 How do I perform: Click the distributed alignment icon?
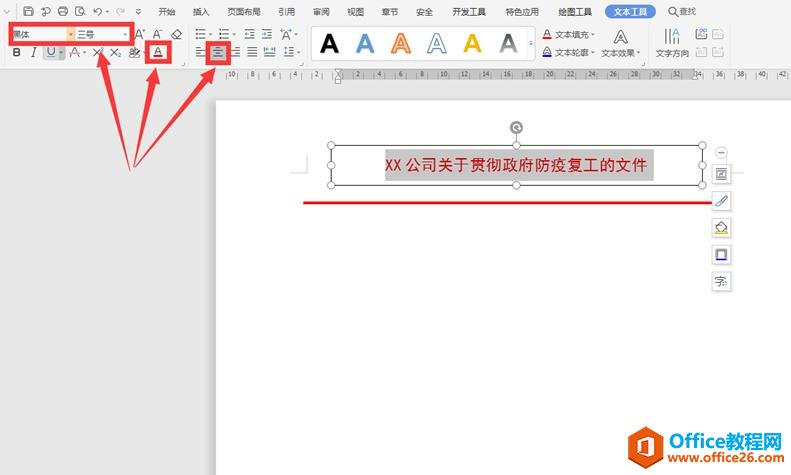(270, 52)
